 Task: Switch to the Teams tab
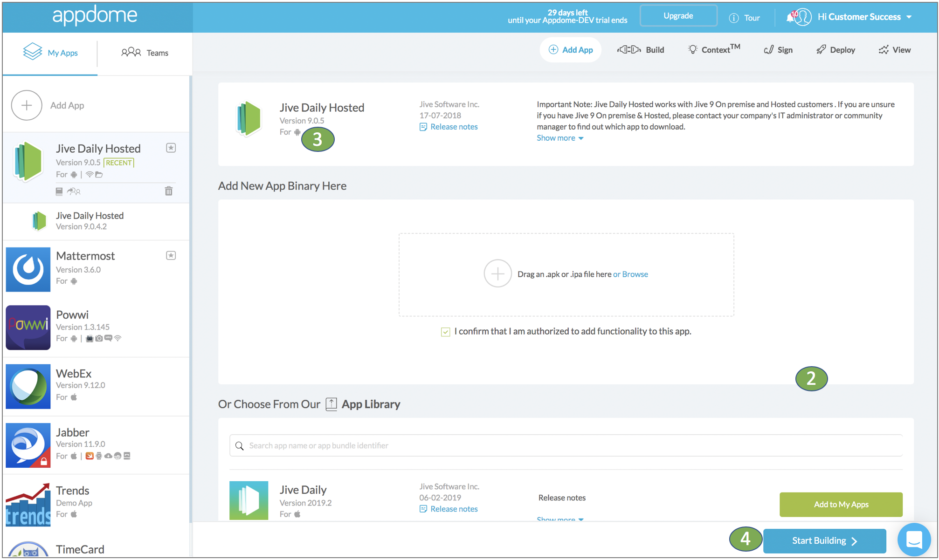tap(145, 53)
